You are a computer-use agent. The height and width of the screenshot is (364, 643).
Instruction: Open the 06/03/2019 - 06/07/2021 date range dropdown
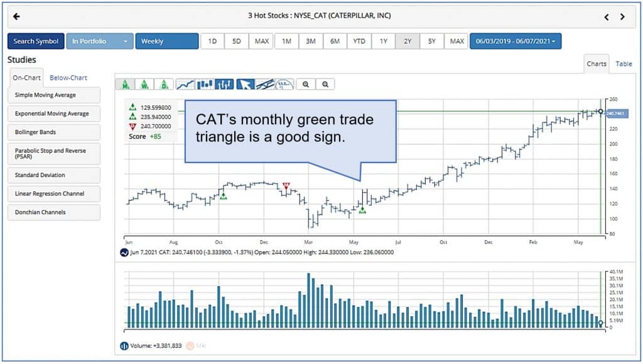click(x=516, y=41)
